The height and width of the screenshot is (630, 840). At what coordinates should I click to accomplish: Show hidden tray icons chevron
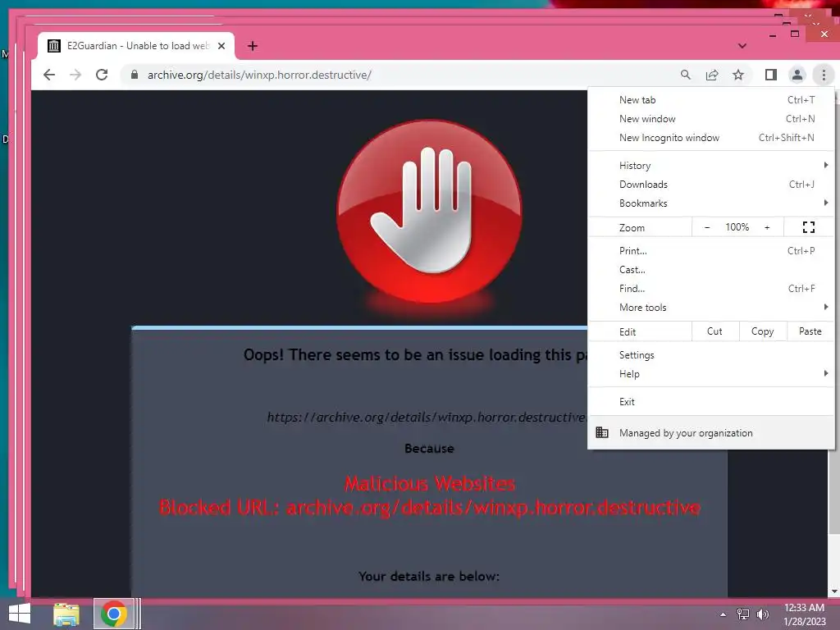point(723,614)
